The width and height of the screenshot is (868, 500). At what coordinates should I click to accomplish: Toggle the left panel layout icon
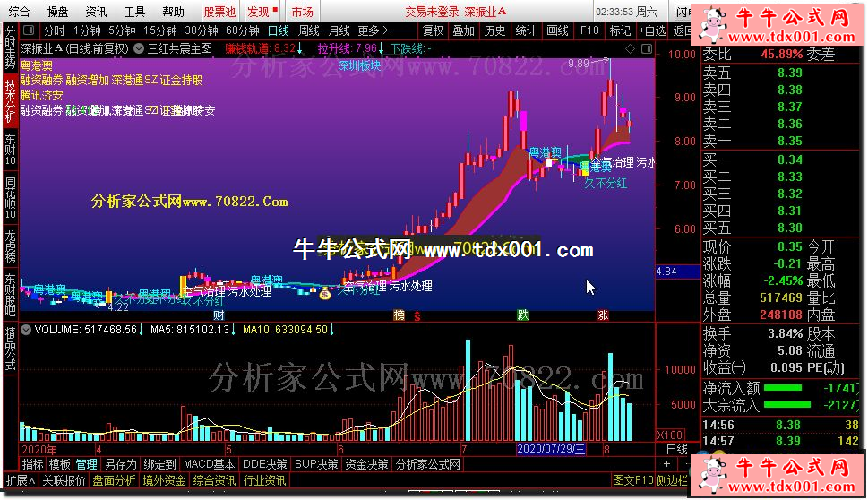pyautogui.click(x=30, y=30)
